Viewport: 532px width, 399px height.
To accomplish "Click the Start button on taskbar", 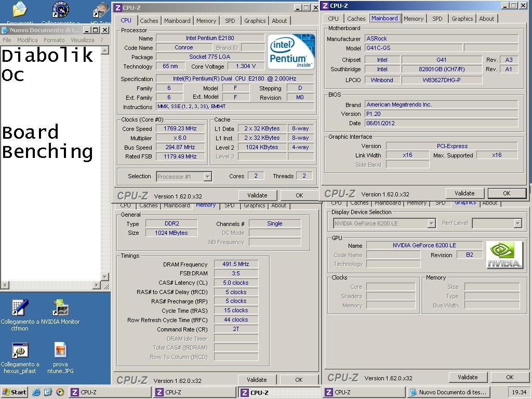I will (14, 392).
